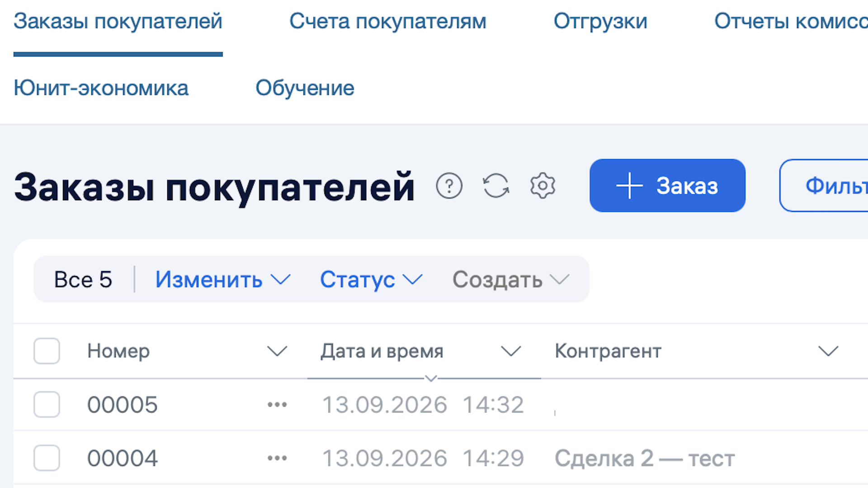
Task: Expand the Статус dropdown
Action: [x=371, y=280]
